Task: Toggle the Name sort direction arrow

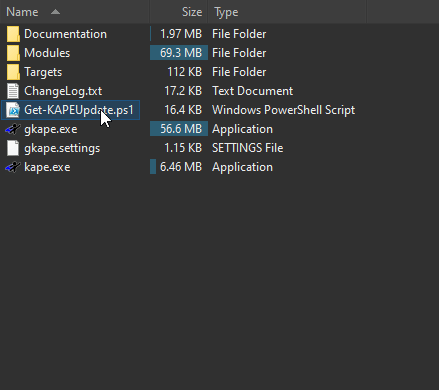Action: click(x=56, y=12)
